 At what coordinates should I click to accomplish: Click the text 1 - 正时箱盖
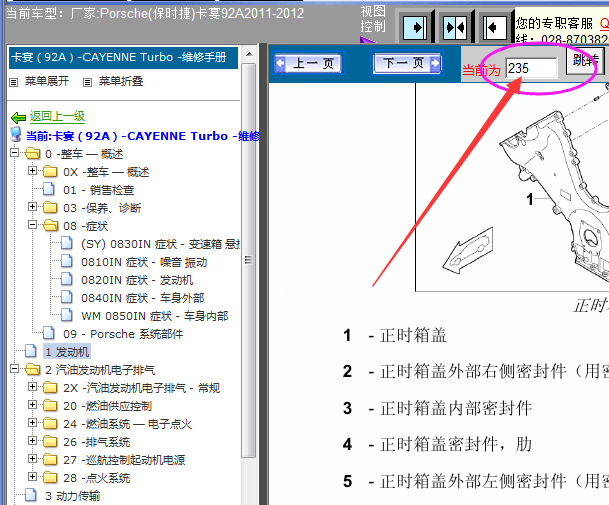coord(395,335)
